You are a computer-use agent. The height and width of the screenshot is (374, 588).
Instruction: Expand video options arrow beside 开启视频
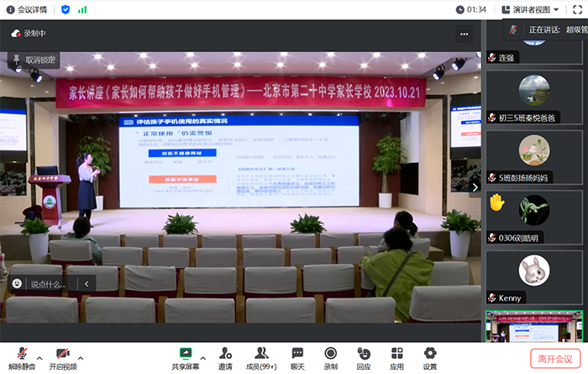pyautogui.click(x=81, y=358)
